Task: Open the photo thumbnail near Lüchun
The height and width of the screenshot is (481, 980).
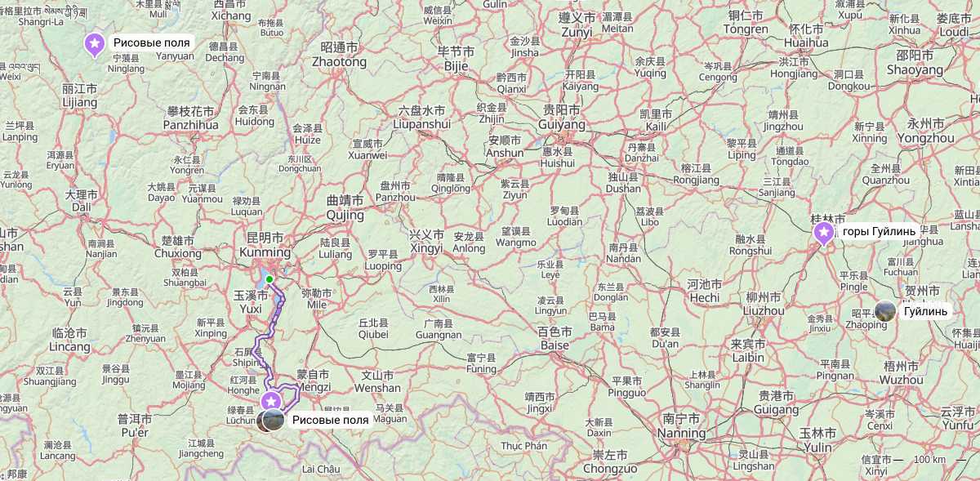Action: [272, 421]
